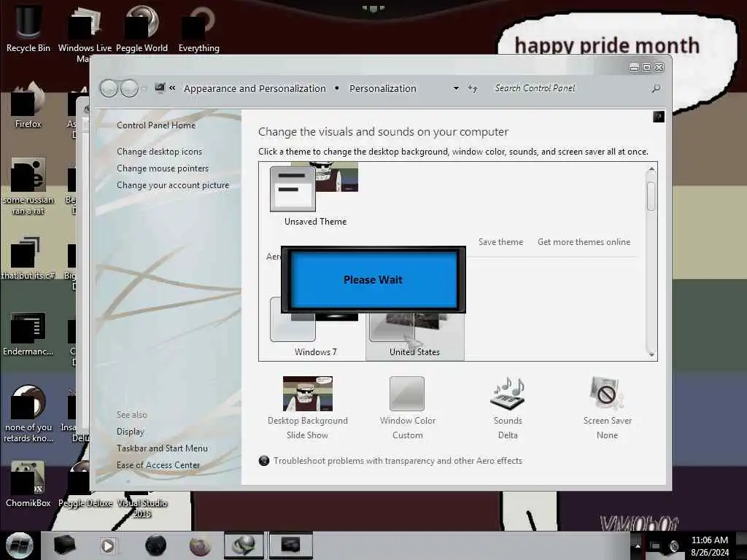This screenshot has width=747, height=560.
Task: Open Ease of Access Center link
Action: [158, 464]
